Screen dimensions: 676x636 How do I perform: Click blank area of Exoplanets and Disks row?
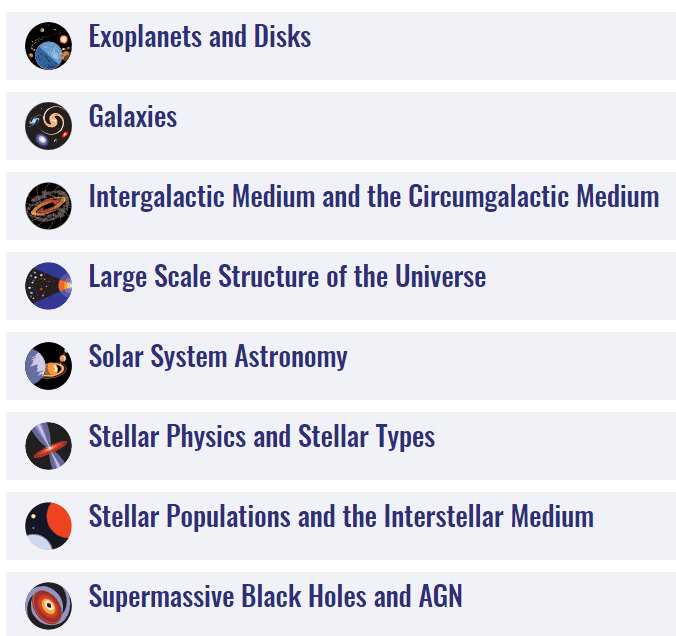pyautogui.click(x=500, y=46)
